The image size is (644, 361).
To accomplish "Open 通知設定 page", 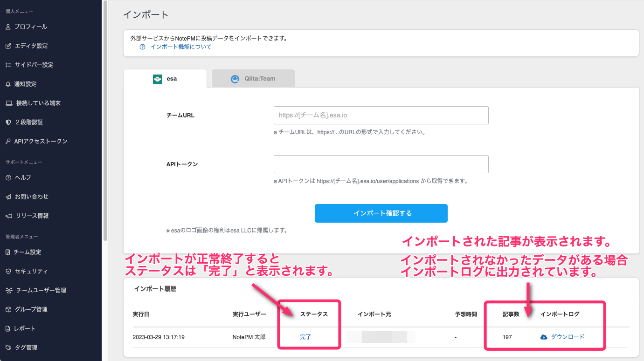I will [x=25, y=84].
